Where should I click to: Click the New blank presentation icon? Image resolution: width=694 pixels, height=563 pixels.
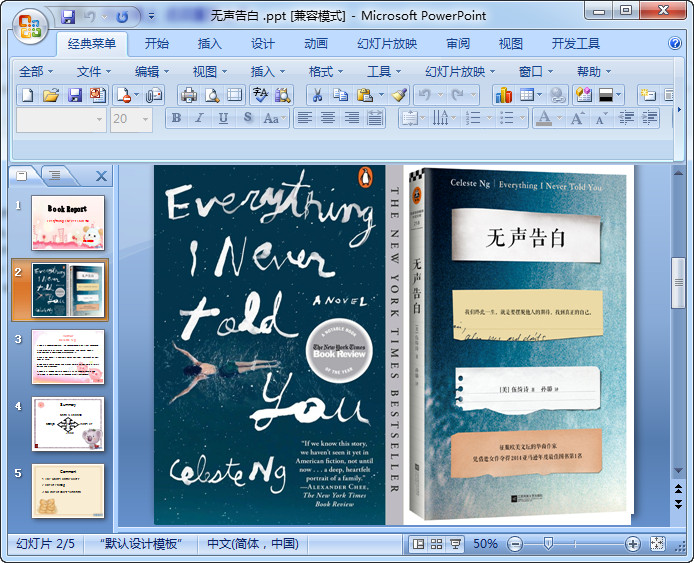click(28, 95)
